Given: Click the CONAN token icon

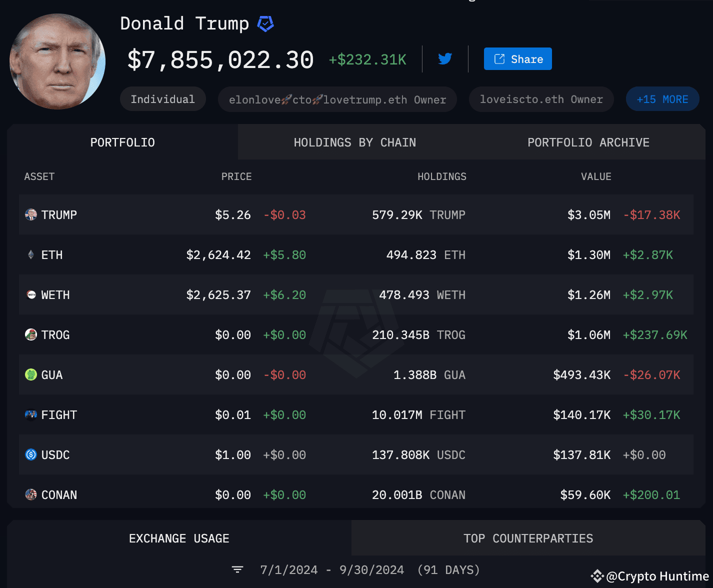Looking at the screenshot, I should coord(31,495).
